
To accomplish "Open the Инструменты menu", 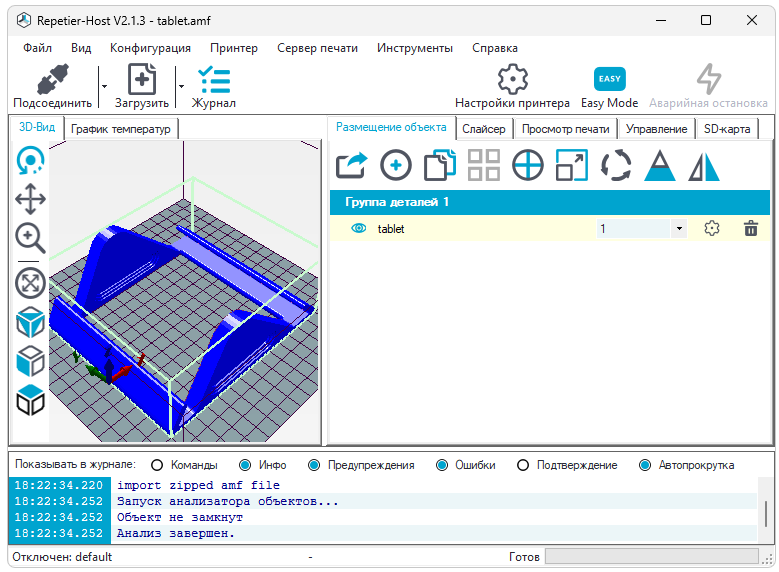I will coord(415,48).
